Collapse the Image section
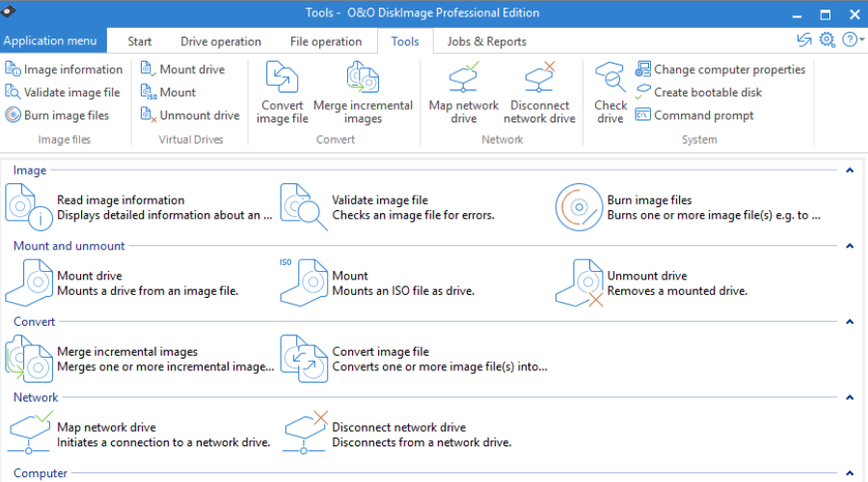This screenshot has height=482, width=868. pyautogui.click(x=850, y=171)
